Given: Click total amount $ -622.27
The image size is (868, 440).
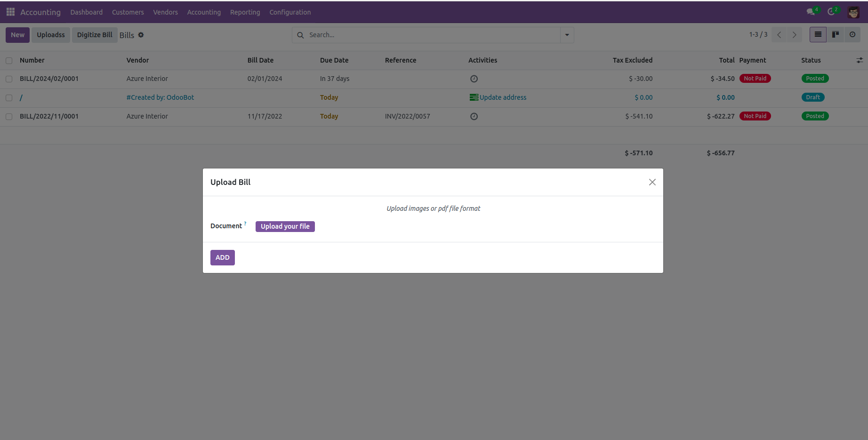Looking at the screenshot, I should tap(721, 116).
